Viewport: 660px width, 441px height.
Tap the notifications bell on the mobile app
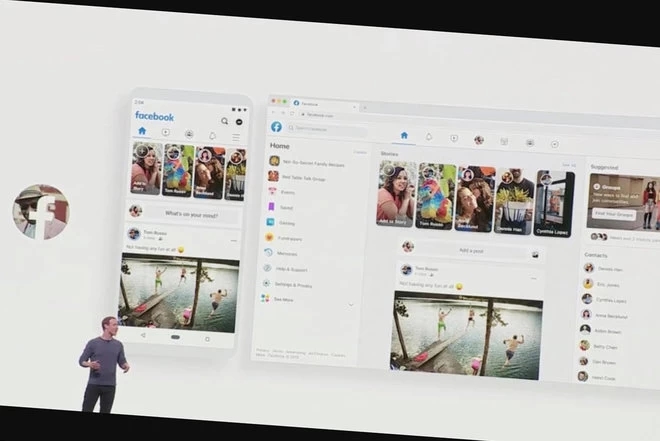tap(212, 135)
